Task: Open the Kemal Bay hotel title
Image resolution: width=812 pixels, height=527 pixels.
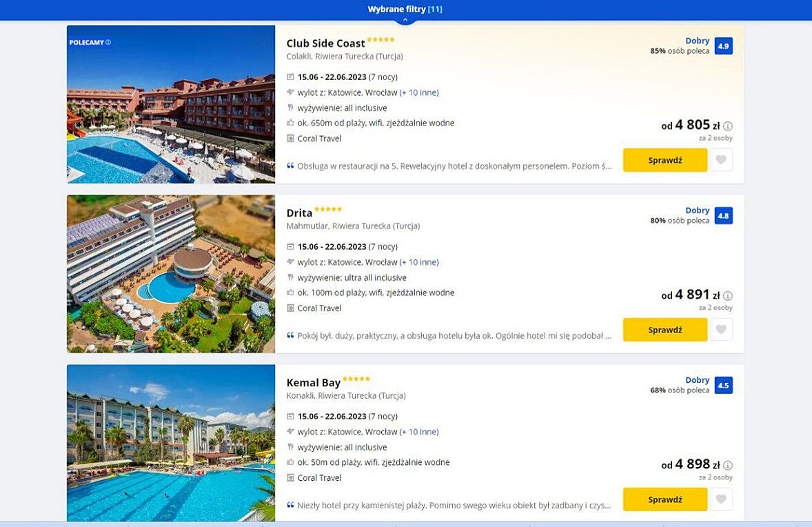Action: coord(314,383)
